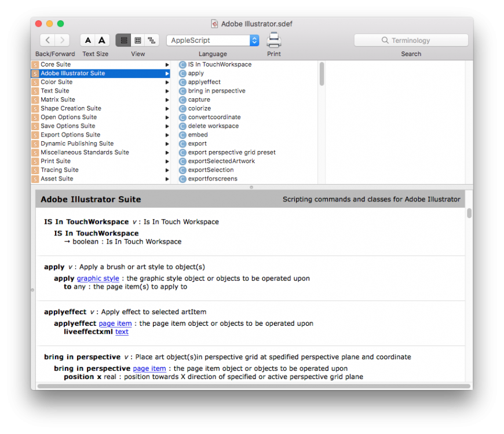Select the larger Text Size icon

(102, 40)
